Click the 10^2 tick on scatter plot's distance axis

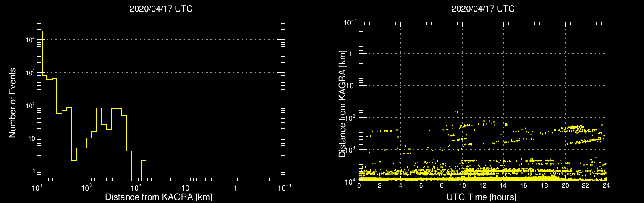351,117
